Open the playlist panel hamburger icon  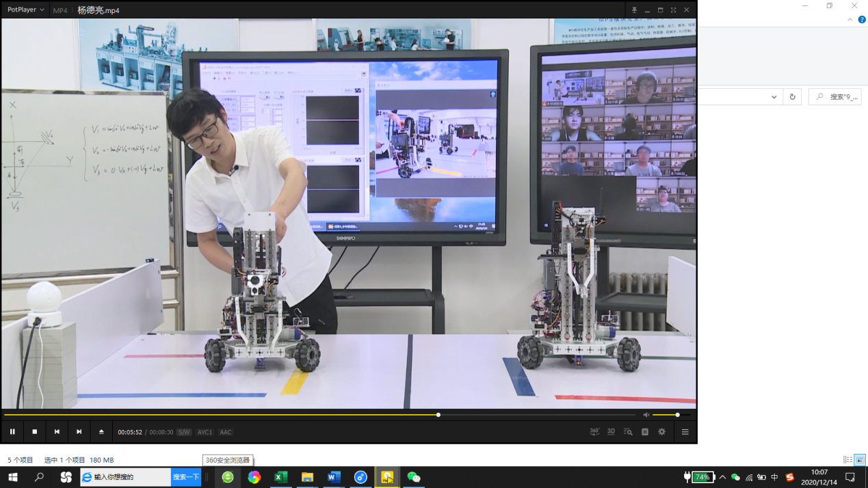(x=685, y=432)
